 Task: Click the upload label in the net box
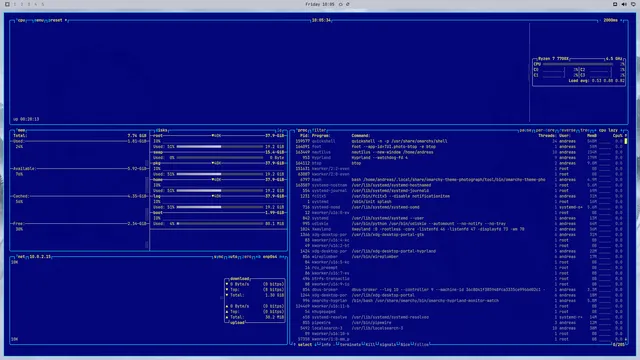(237, 322)
